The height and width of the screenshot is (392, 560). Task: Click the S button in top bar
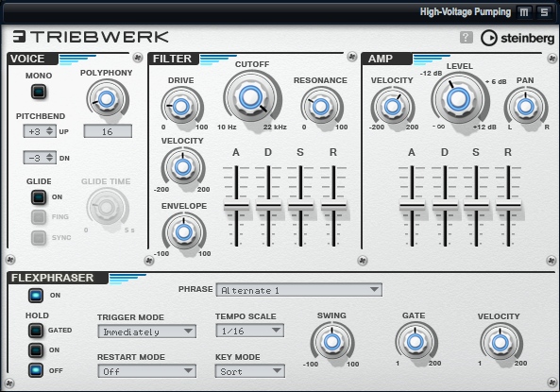coord(544,12)
